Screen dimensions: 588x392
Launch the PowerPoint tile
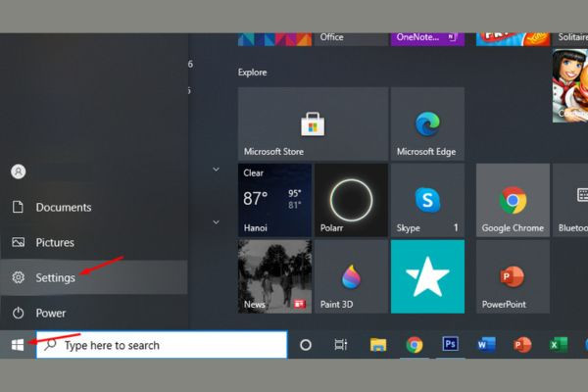(x=513, y=276)
